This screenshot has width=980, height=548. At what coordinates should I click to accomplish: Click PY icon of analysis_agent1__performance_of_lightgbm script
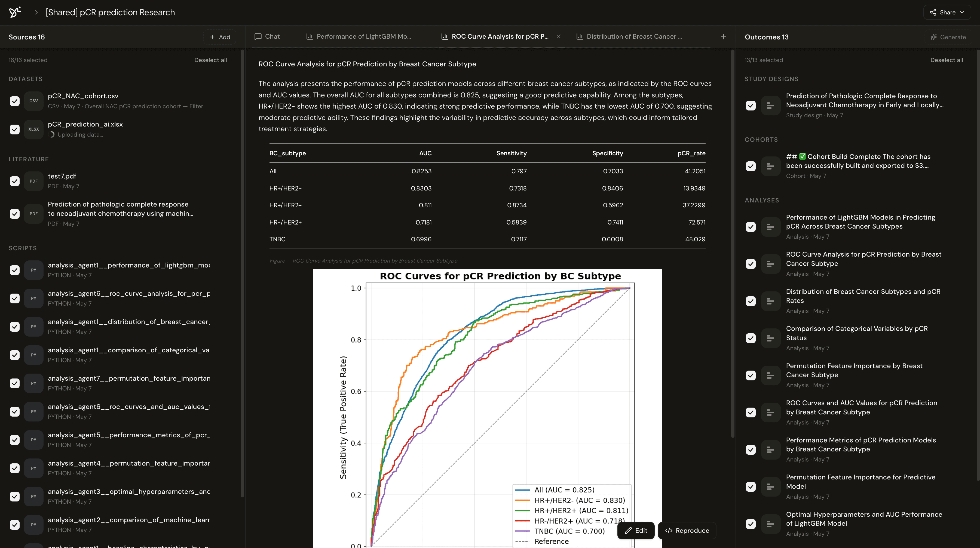(33, 270)
